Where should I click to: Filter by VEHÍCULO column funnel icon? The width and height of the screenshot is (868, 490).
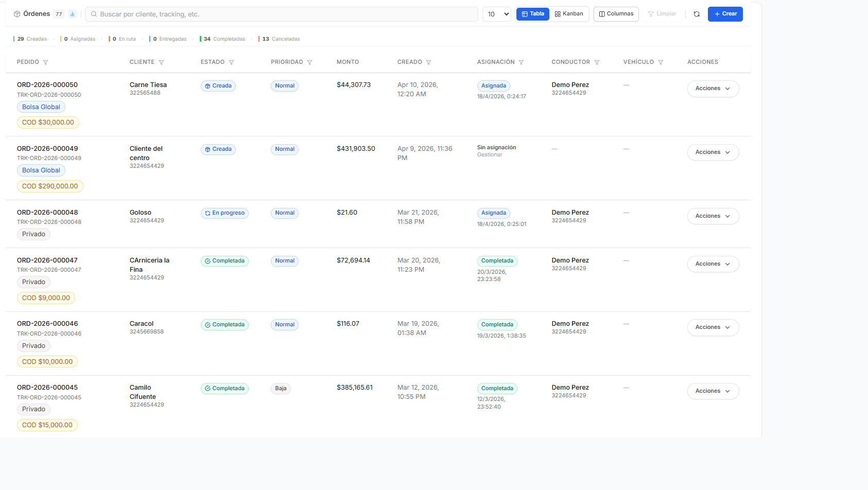click(661, 62)
